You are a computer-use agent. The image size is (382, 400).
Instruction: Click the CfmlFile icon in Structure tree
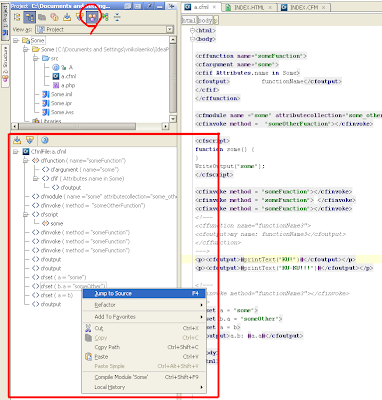(x=26, y=152)
